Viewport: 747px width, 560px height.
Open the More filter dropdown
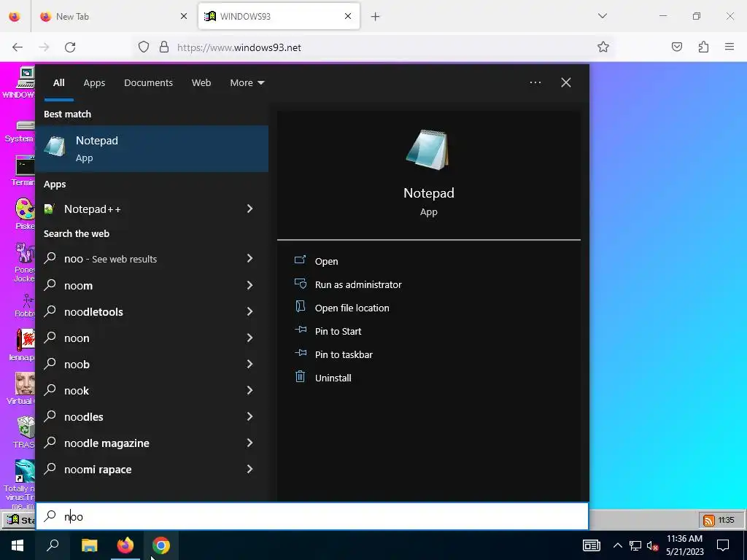click(247, 83)
